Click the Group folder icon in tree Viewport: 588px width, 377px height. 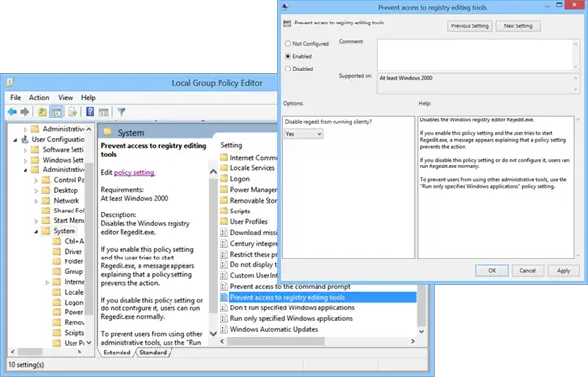click(57, 271)
